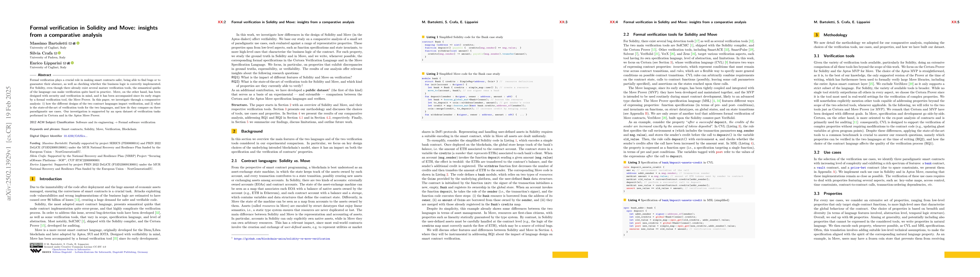Viewport: 980px width, 277px height.
Task: Click the bank/deposit-assets-credit link in Listing 4 caption
Action: 682,200
